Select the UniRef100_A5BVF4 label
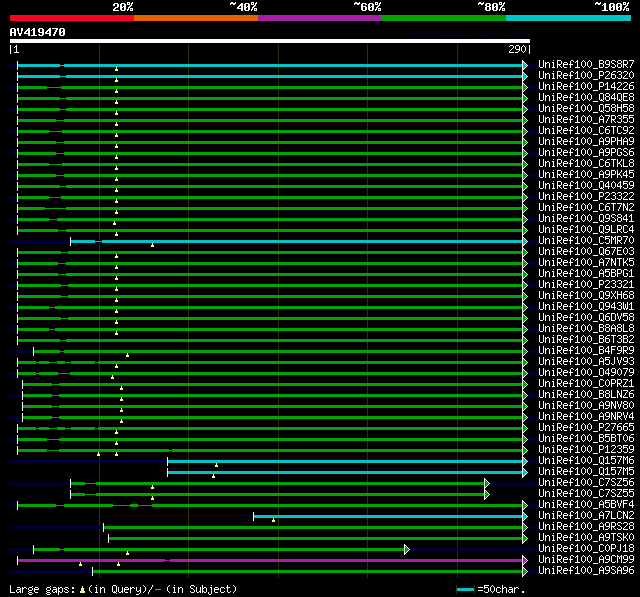This screenshot has height=597, width=640. [586, 505]
